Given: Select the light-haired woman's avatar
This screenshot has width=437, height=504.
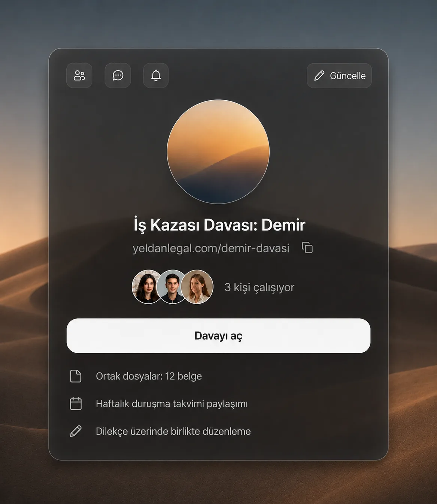Looking at the screenshot, I should point(197,287).
